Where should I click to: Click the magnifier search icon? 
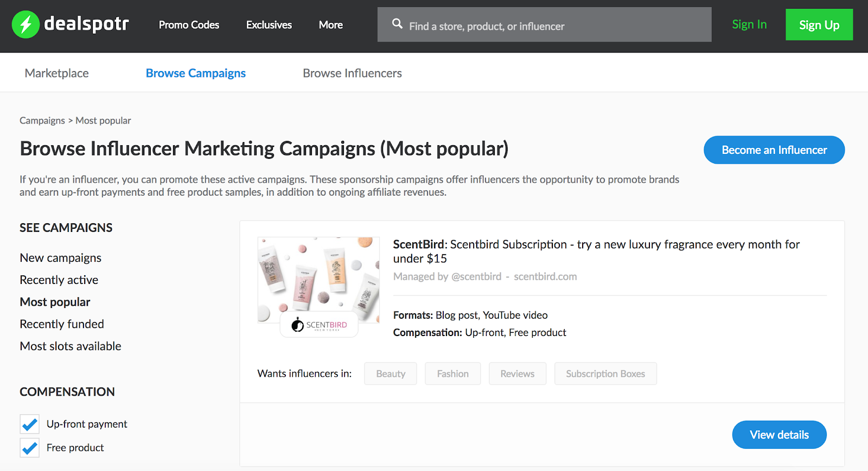397,24
